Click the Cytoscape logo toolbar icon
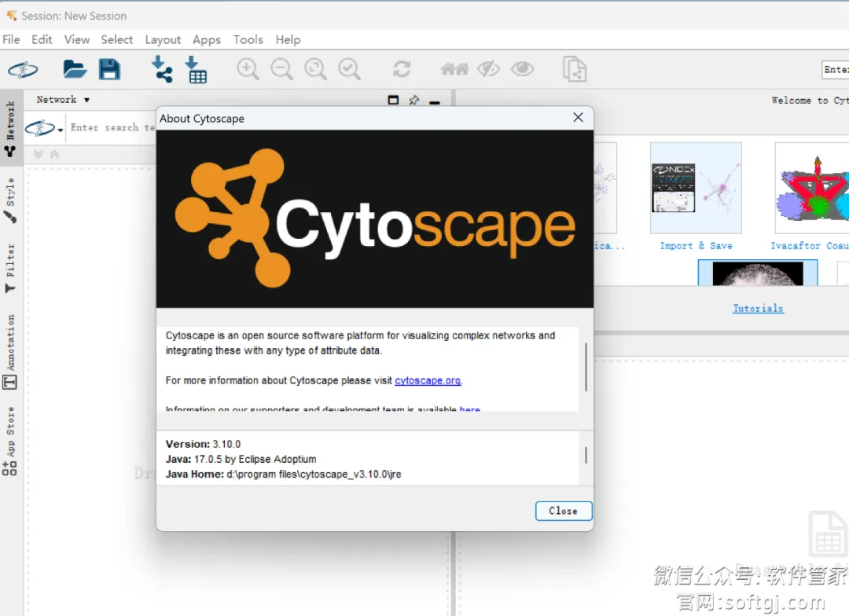This screenshot has width=849, height=616. (23, 70)
